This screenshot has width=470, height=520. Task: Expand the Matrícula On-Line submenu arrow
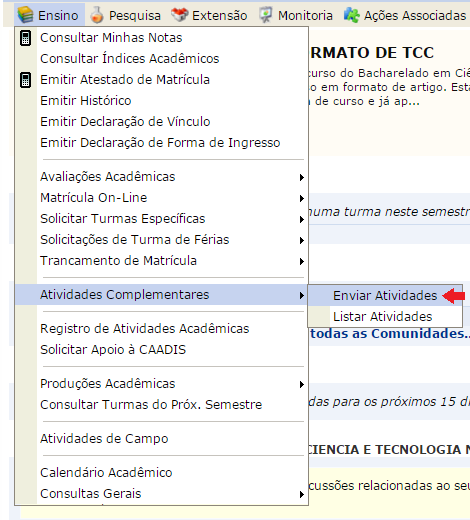[302, 198]
